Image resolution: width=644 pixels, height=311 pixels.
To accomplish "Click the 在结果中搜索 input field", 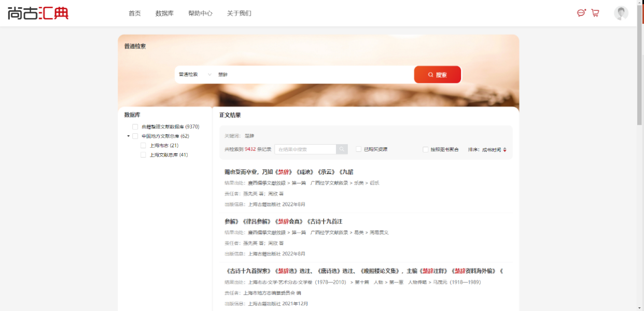I will (305, 149).
